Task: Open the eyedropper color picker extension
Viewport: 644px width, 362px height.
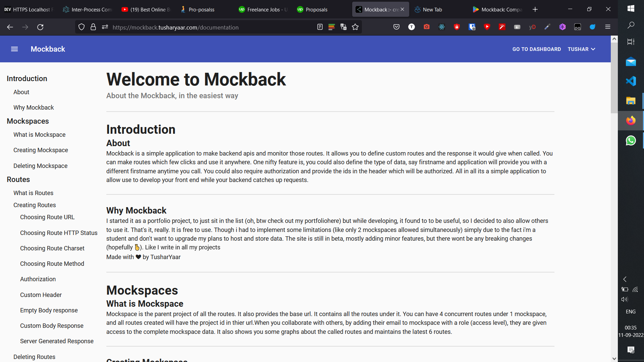Action: coord(547,27)
